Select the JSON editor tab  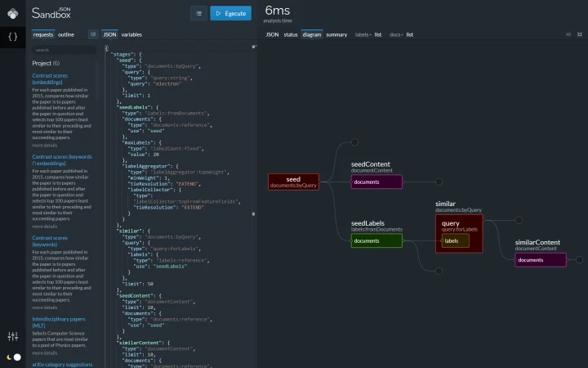click(x=110, y=34)
